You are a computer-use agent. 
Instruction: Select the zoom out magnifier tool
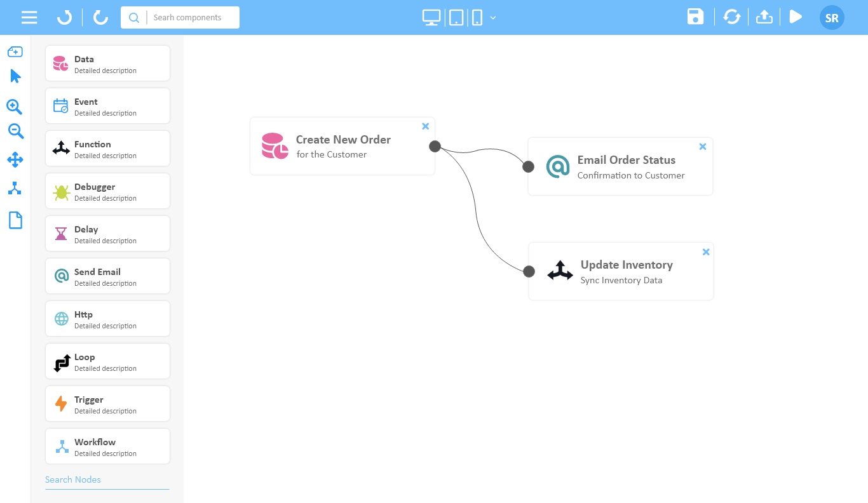pos(15,131)
